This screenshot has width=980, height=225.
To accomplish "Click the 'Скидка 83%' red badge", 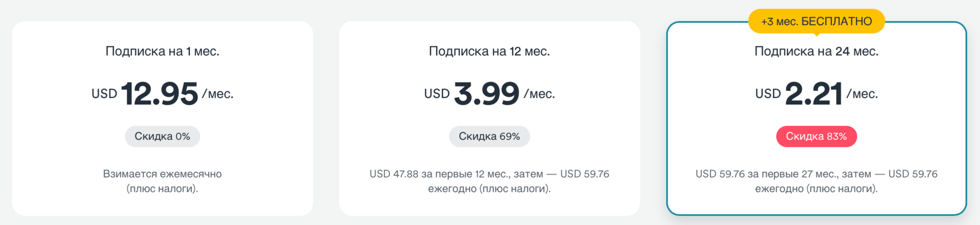I will point(816,136).
